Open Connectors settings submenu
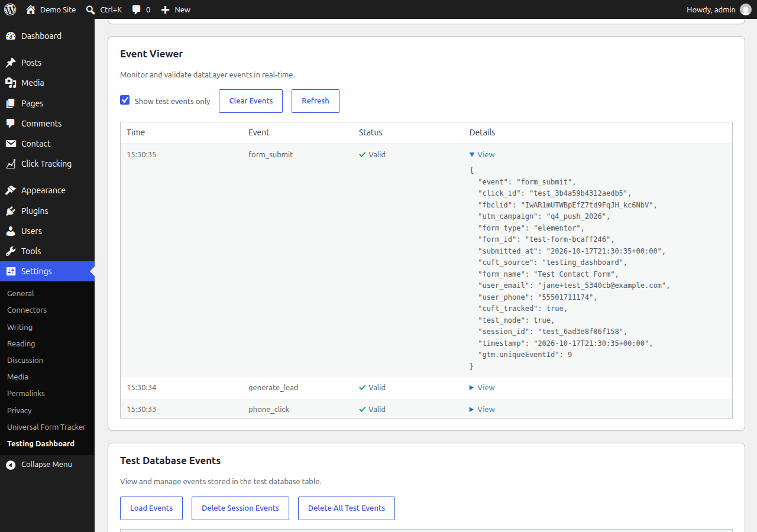Screen dimensions: 757x532 coord(27,310)
